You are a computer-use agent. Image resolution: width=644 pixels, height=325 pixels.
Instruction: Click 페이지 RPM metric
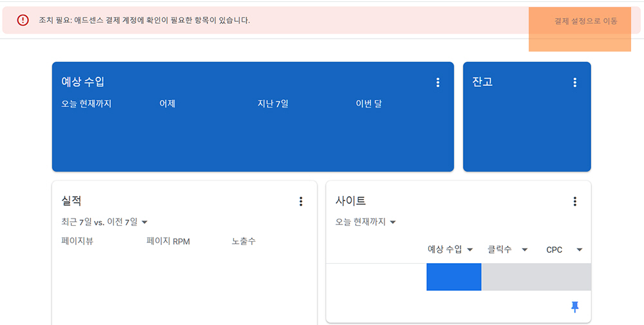[x=168, y=241]
